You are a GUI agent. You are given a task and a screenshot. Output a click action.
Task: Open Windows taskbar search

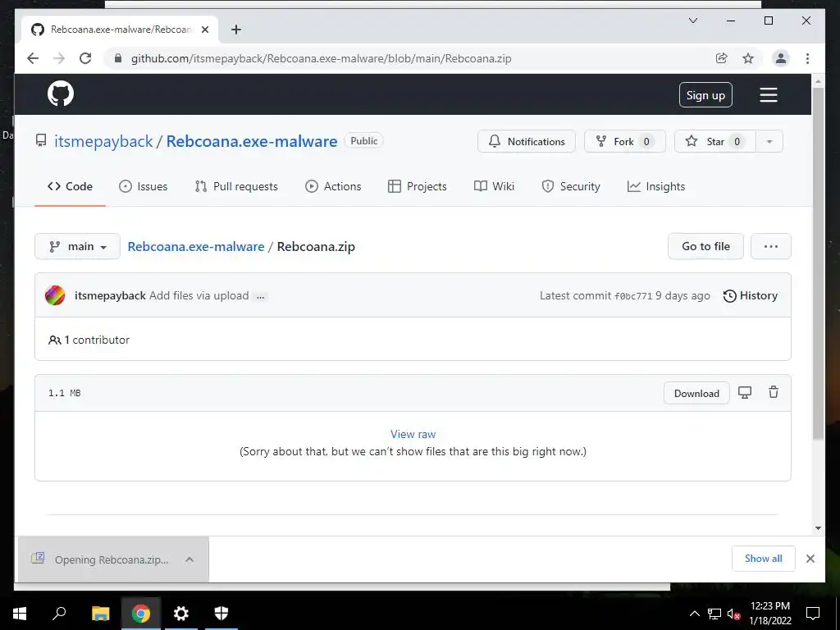tap(59, 614)
